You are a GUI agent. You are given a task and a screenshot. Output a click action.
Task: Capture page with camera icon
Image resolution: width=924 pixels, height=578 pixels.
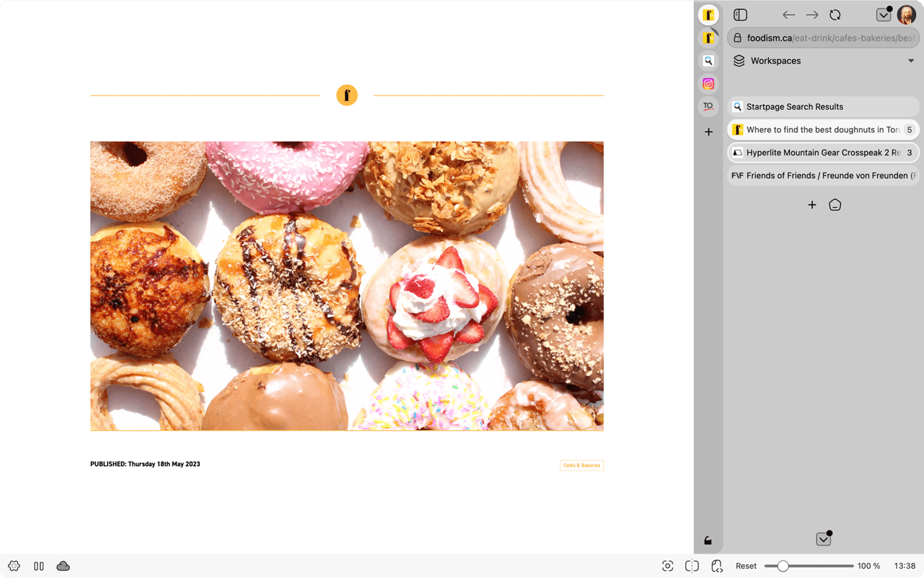coord(667,566)
